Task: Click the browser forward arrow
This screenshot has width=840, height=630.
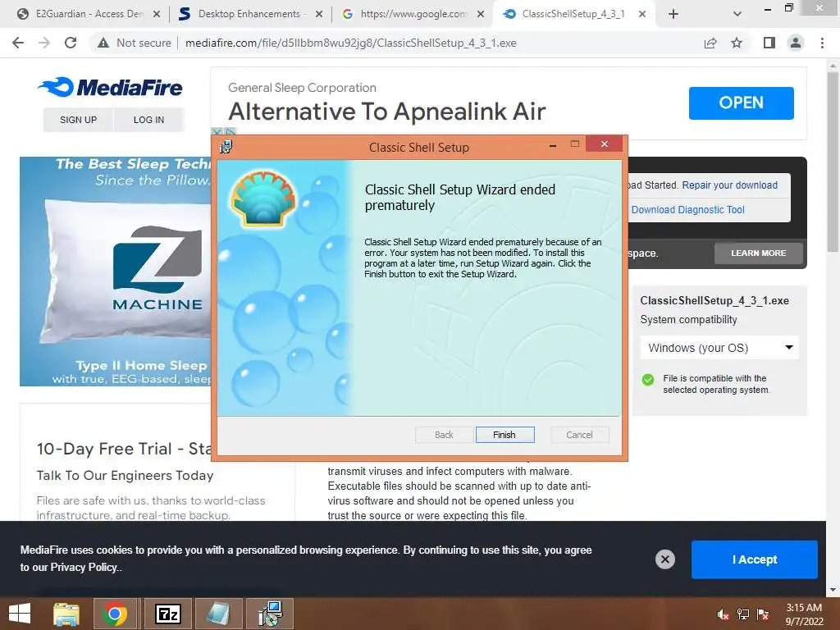Action: [x=44, y=43]
